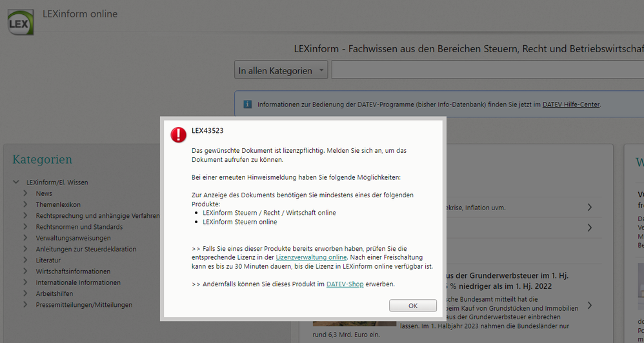Expand Pressemitteilungen/Mitteilungen chevron
This screenshot has width=644, height=343.
25,304
